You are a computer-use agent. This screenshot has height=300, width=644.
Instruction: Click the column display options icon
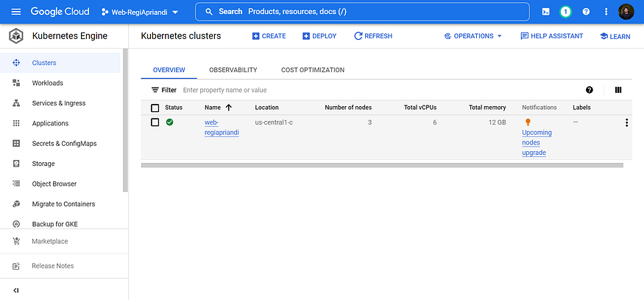(x=618, y=90)
